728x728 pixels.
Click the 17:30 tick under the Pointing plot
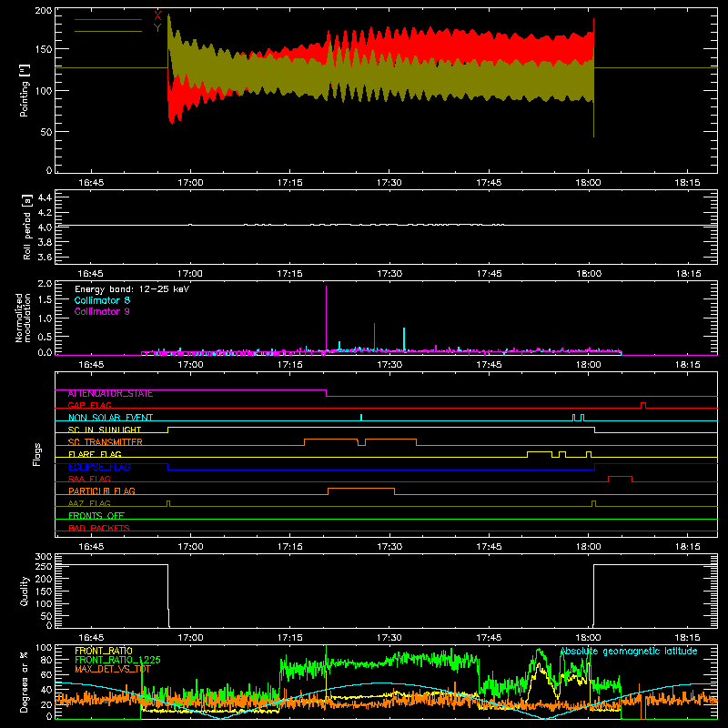[389, 183]
